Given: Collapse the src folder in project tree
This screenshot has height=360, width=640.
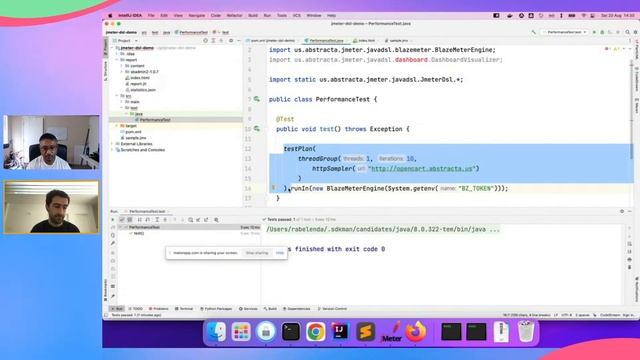Looking at the screenshot, I should point(117,96).
